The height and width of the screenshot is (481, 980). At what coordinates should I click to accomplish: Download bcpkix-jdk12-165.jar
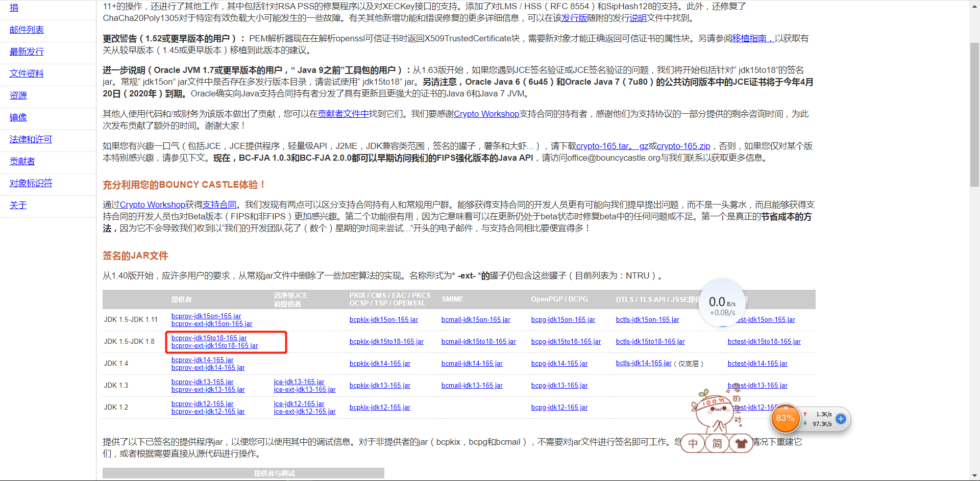380,408
